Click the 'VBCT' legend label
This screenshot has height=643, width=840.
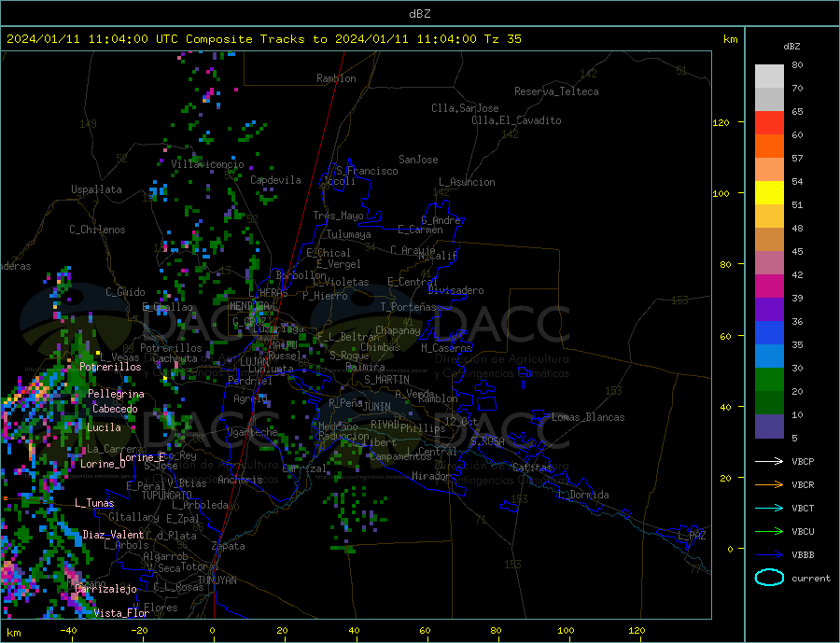click(803, 508)
